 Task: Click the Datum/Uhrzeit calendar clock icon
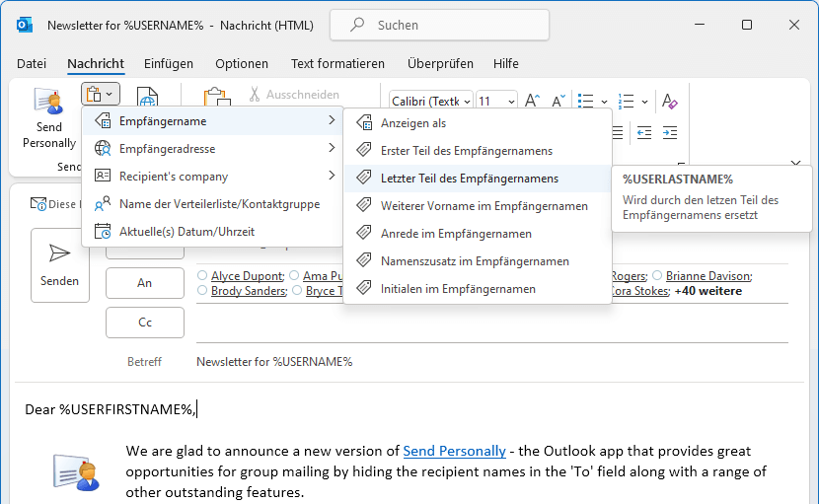pyautogui.click(x=103, y=232)
